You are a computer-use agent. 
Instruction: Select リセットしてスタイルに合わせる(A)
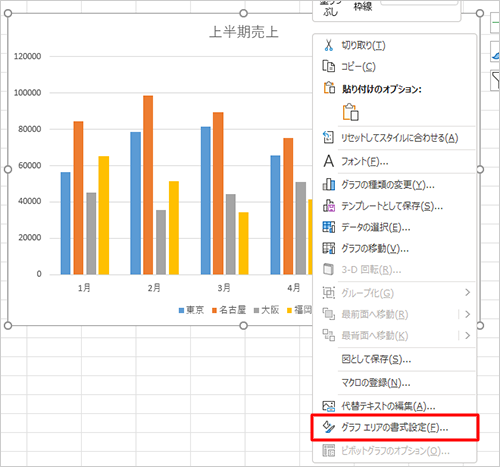coord(394,138)
